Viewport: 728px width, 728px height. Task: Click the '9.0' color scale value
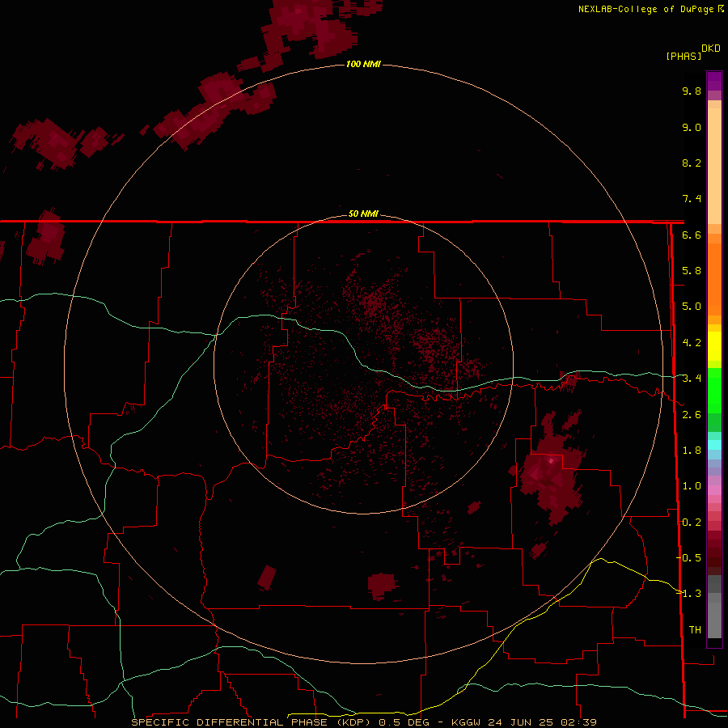(692, 127)
